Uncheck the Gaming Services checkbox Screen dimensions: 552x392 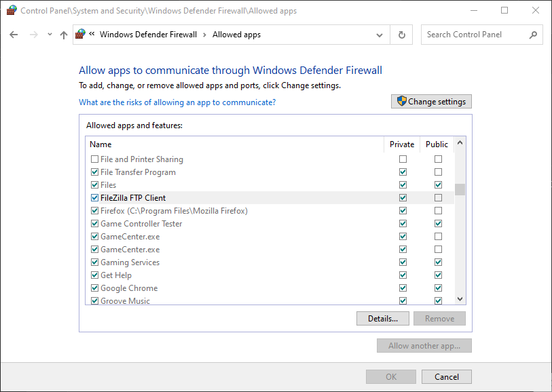tap(94, 262)
